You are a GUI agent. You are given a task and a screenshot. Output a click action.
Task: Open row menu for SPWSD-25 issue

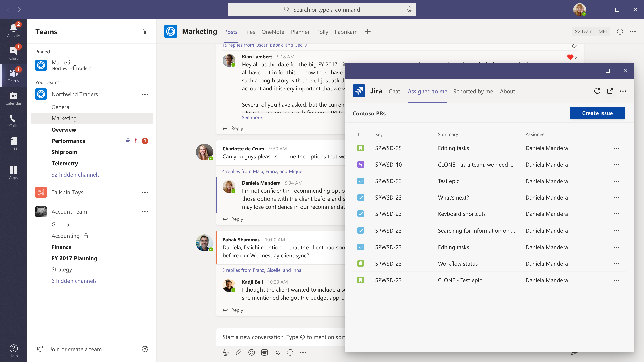(616, 148)
